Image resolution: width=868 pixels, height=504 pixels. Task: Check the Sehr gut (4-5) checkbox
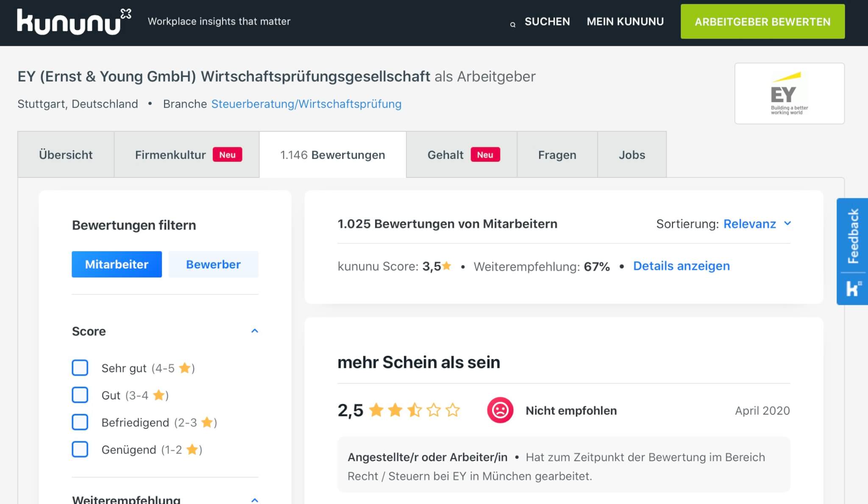pos(80,368)
